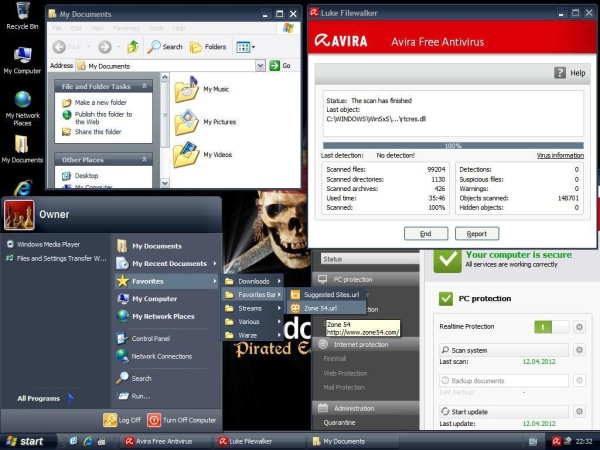Expand PC protection section in Avira sidebar
600x450 pixels.
[366, 280]
